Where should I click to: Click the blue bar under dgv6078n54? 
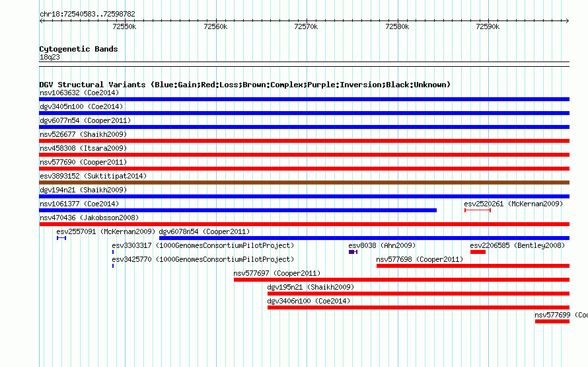pyautogui.click(x=364, y=238)
